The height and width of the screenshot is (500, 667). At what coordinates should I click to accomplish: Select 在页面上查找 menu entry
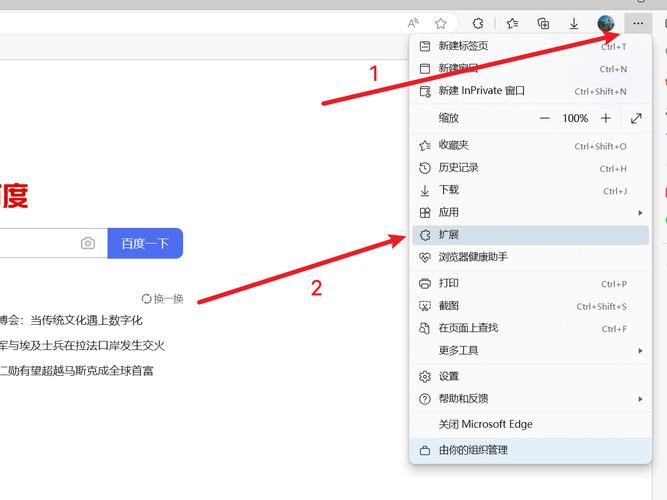coord(530,328)
